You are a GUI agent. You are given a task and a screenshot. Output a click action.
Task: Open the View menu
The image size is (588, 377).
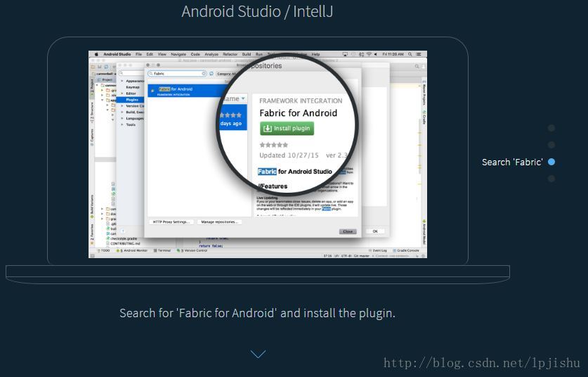point(162,54)
